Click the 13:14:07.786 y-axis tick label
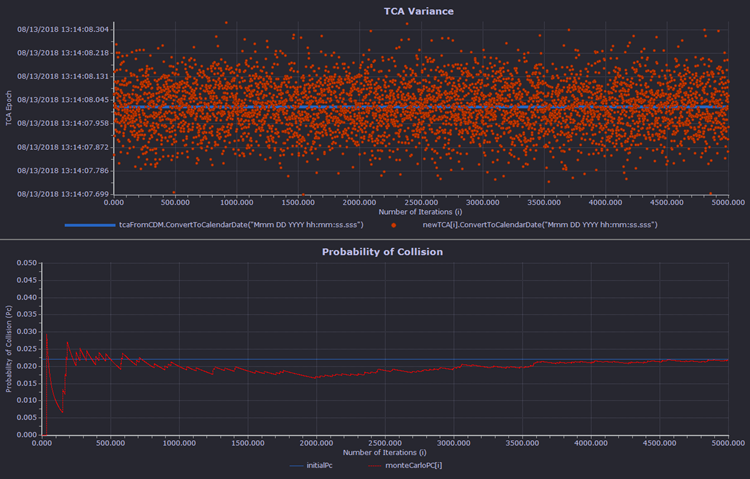 click(63, 170)
